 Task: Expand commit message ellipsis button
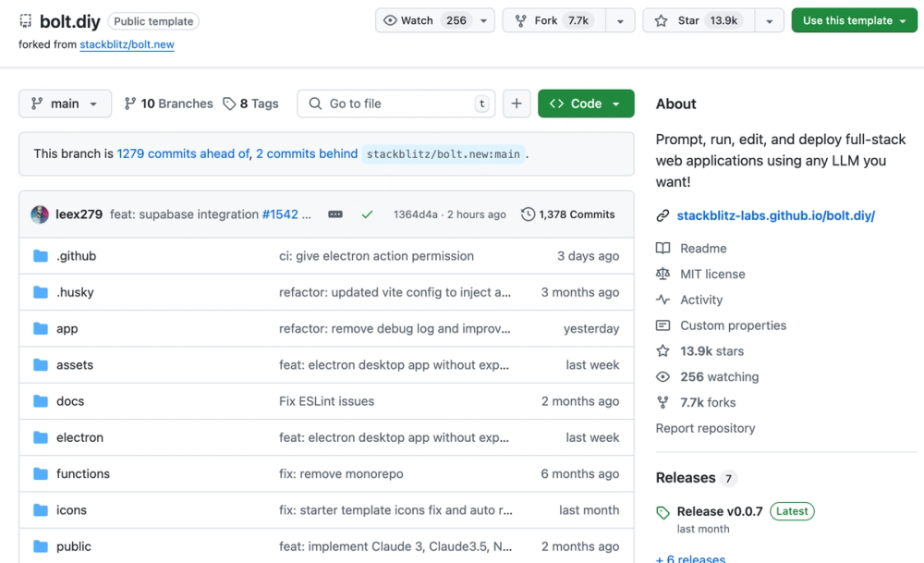(x=335, y=214)
